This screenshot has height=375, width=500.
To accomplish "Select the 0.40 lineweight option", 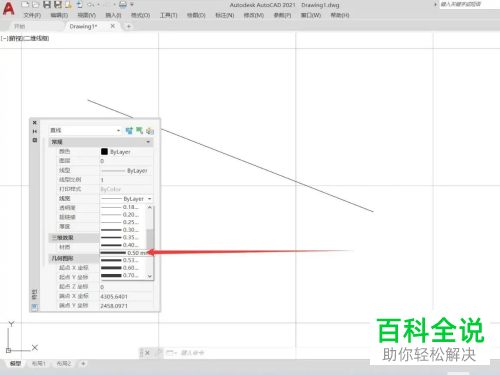I will (123, 245).
